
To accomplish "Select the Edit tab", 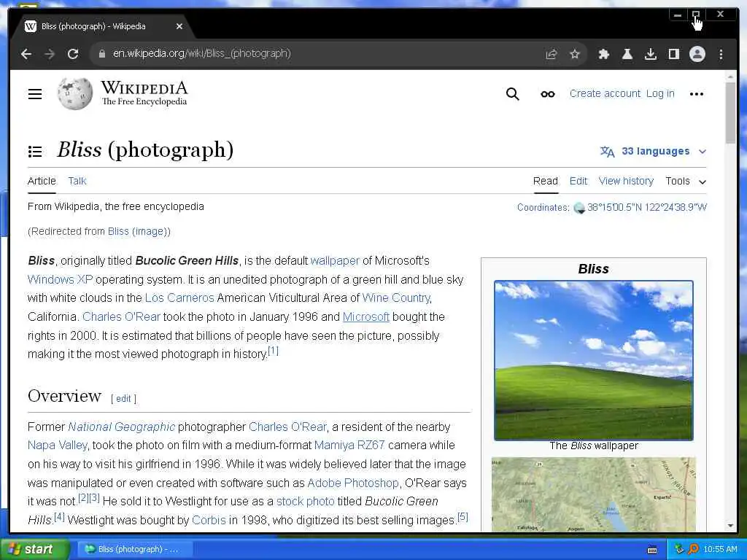I will pyautogui.click(x=578, y=181).
